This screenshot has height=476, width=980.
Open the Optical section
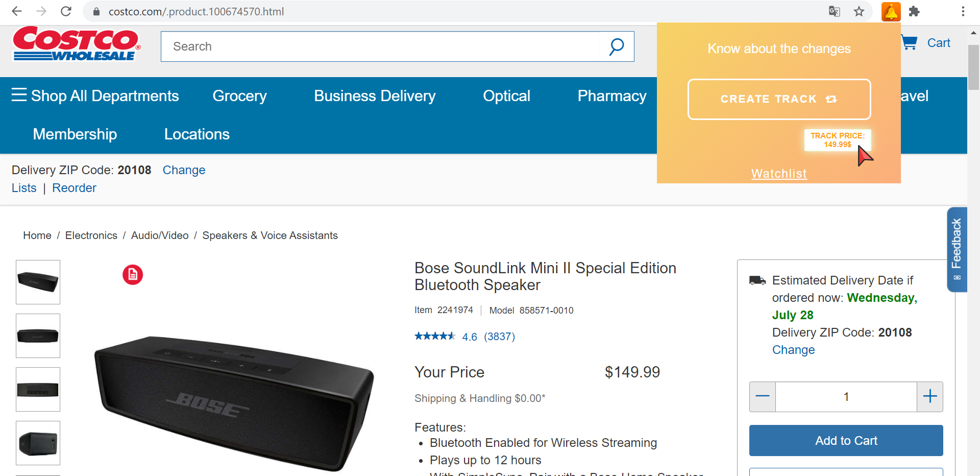coord(507,96)
